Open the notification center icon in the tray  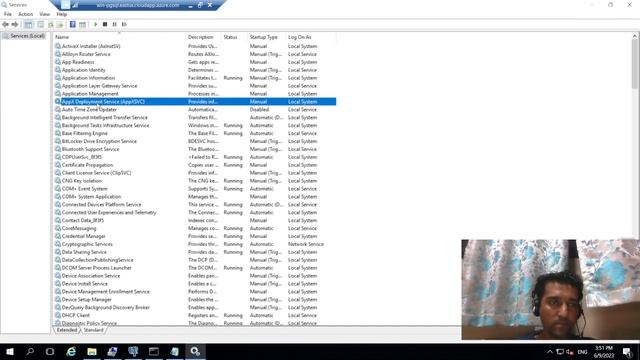pyautogui.click(x=627, y=352)
